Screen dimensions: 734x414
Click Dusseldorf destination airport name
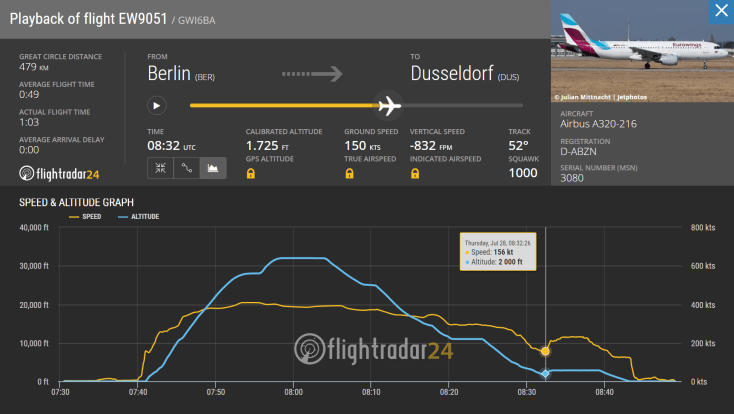463,73
